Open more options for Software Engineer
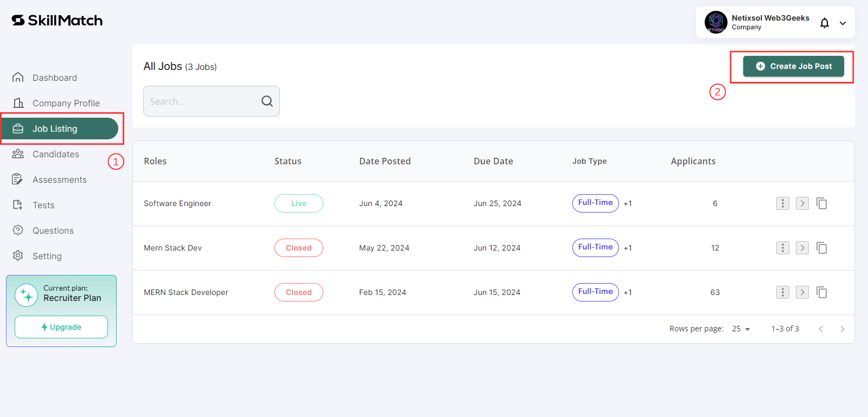Screen dimensions: 868x417 click(x=783, y=203)
